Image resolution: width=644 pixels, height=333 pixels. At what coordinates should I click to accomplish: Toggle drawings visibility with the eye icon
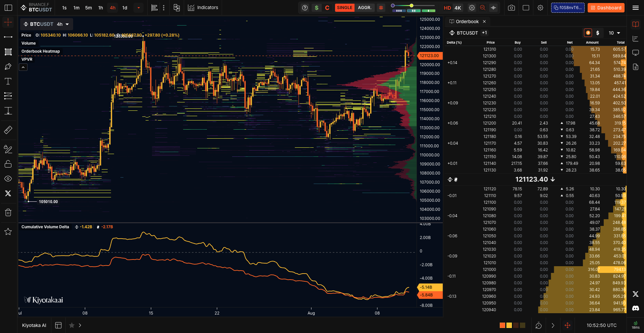point(8,179)
